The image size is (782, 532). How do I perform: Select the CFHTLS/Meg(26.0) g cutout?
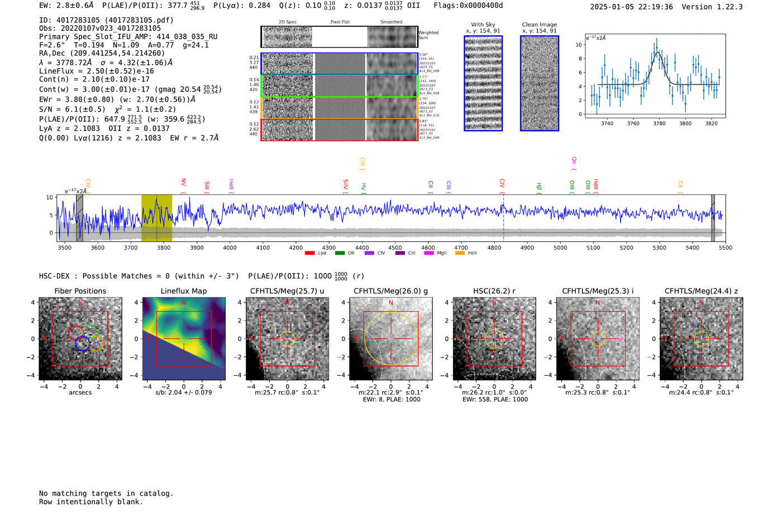[390, 339]
